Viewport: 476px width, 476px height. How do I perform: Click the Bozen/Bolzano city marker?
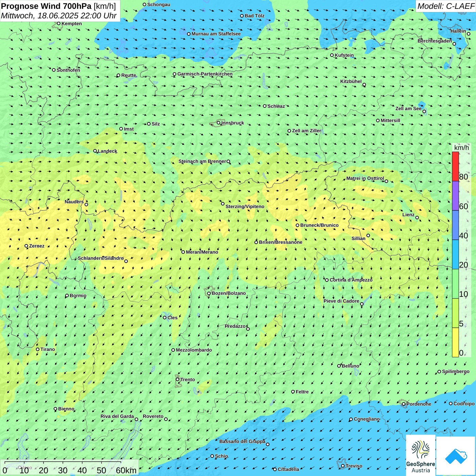click(x=209, y=293)
